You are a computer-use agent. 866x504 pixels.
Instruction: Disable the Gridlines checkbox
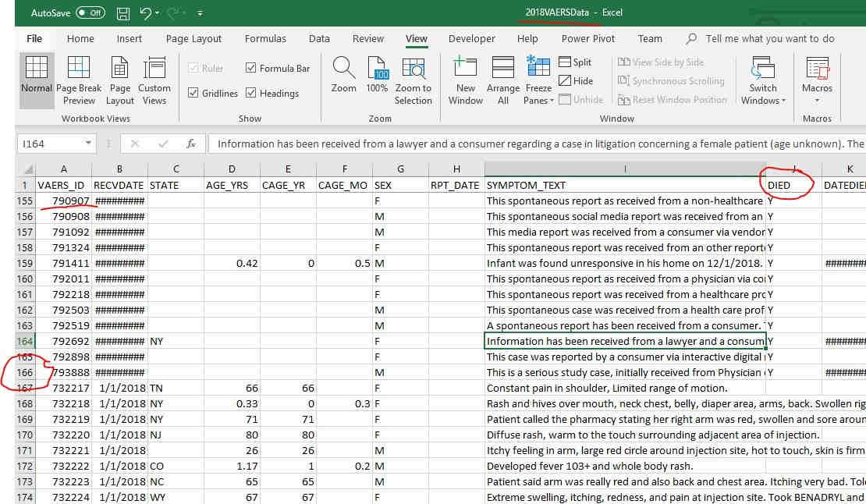click(x=193, y=94)
